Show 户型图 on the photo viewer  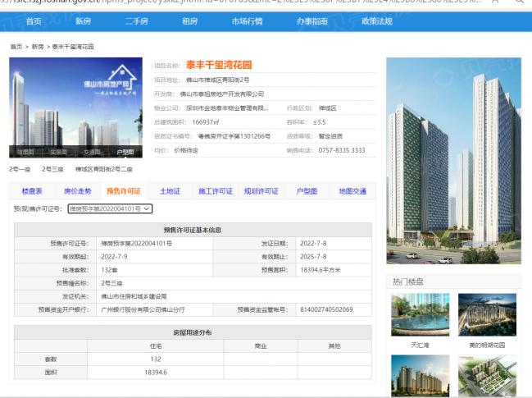pyautogui.click(x=125, y=152)
